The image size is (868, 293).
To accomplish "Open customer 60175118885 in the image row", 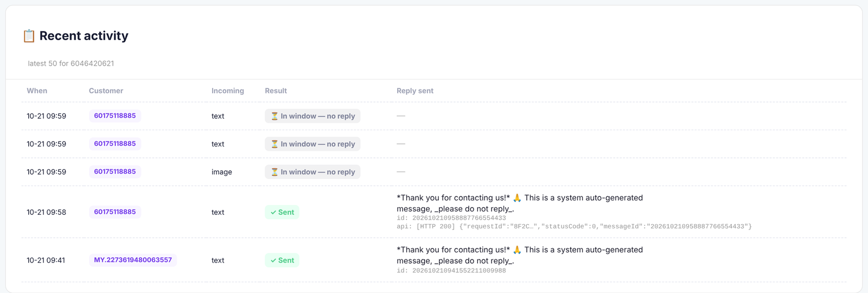I will [115, 171].
